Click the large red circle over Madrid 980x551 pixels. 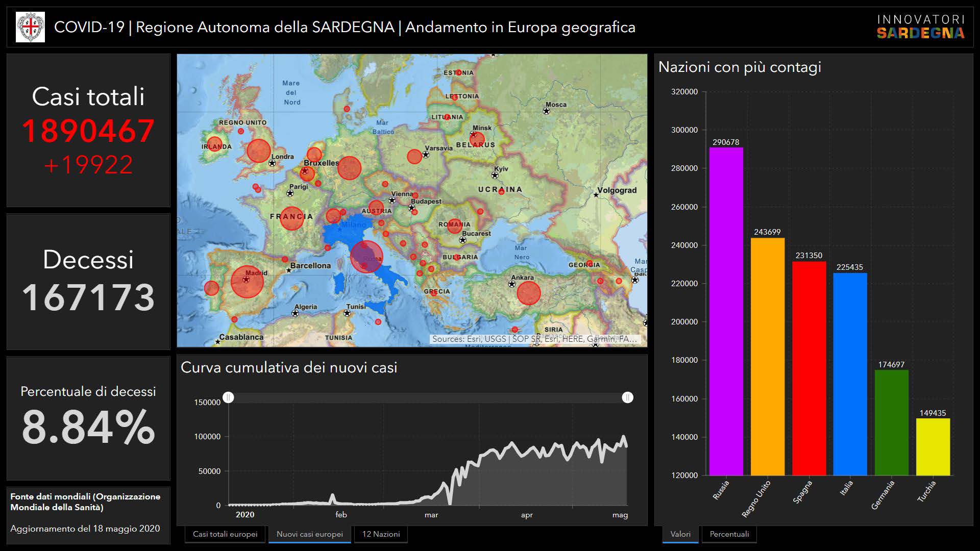click(247, 281)
